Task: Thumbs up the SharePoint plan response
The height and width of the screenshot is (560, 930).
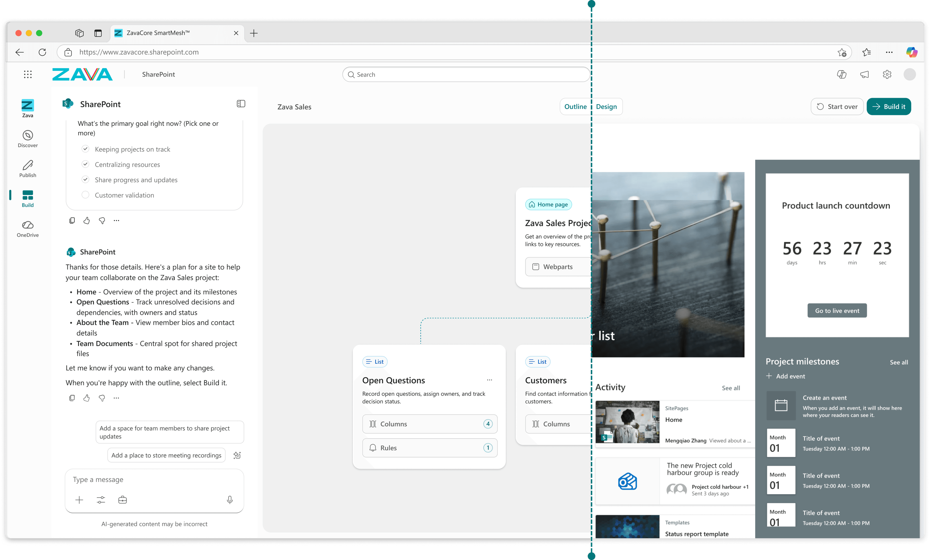Action: [x=86, y=398]
